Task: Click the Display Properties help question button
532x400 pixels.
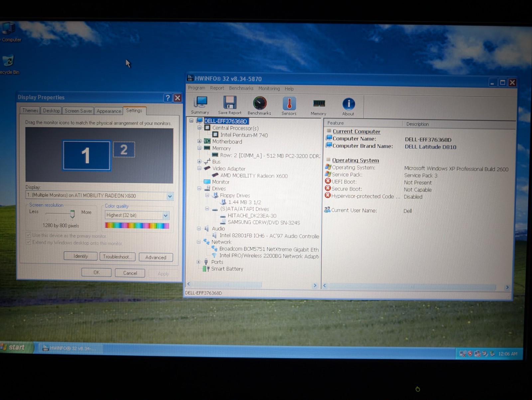Action: click(168, 98)
